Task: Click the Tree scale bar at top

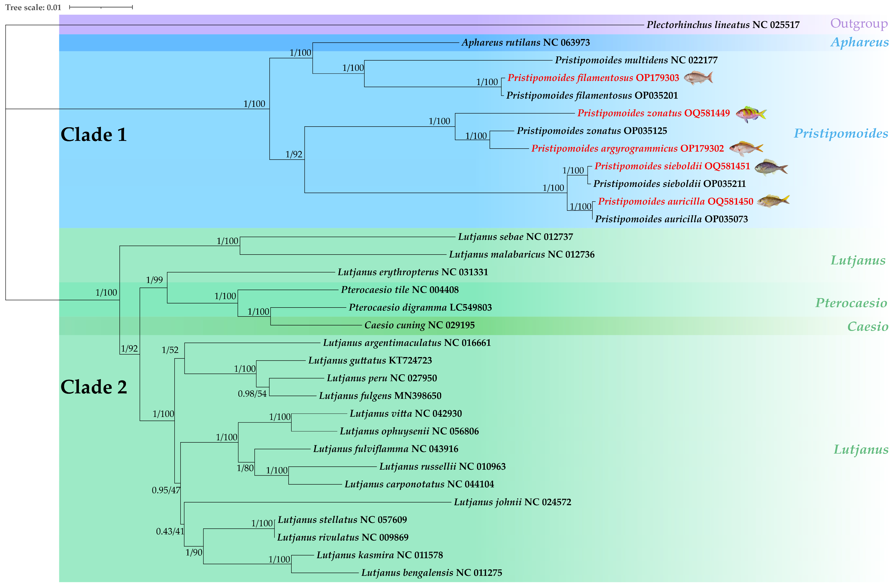Action: (101, 7)
